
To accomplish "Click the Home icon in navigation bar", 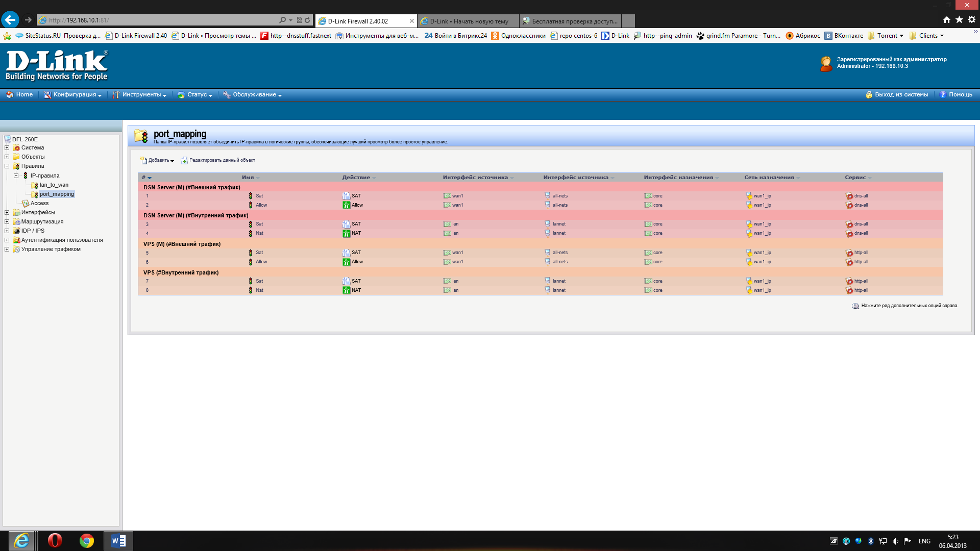I will click(10, 95).
